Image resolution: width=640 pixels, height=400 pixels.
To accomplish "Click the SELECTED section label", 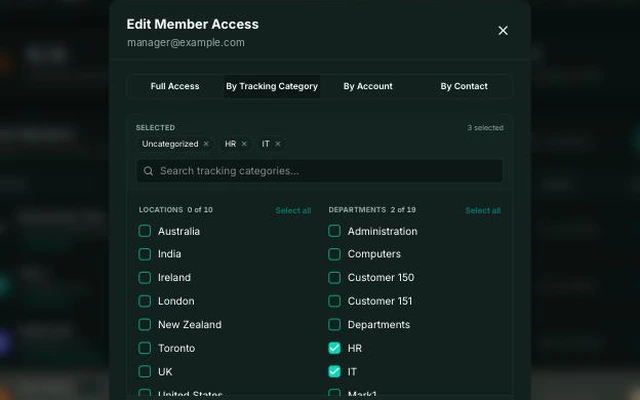I will [155, 128].
